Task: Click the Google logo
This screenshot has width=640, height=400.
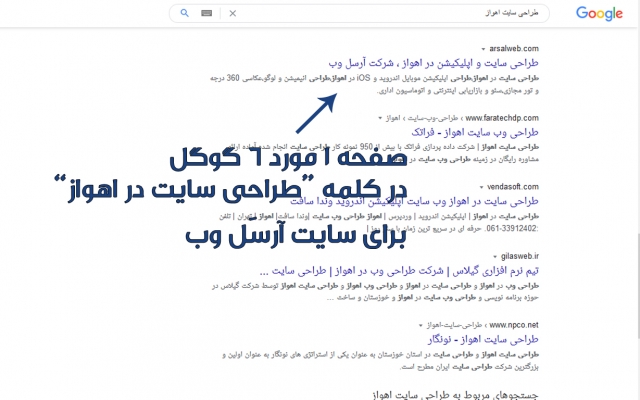Action: [x=599, y=13]
